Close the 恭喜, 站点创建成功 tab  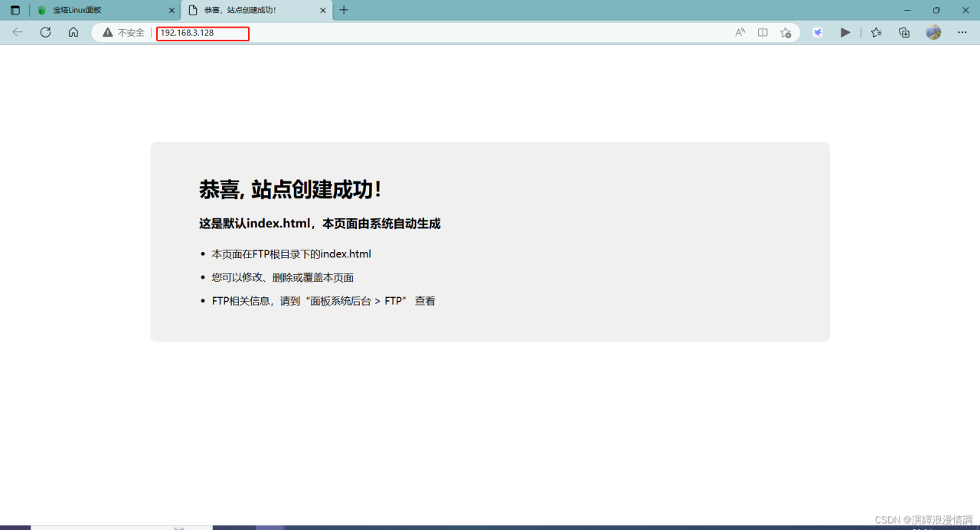click(323, 10)
